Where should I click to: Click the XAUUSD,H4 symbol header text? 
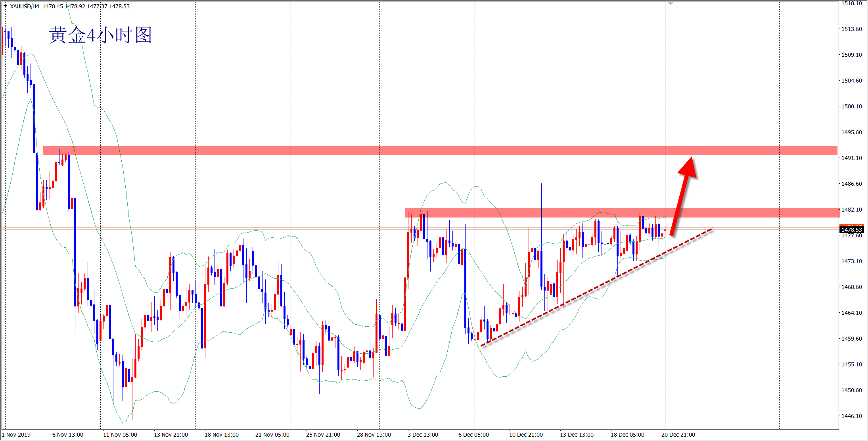point(25,6)
